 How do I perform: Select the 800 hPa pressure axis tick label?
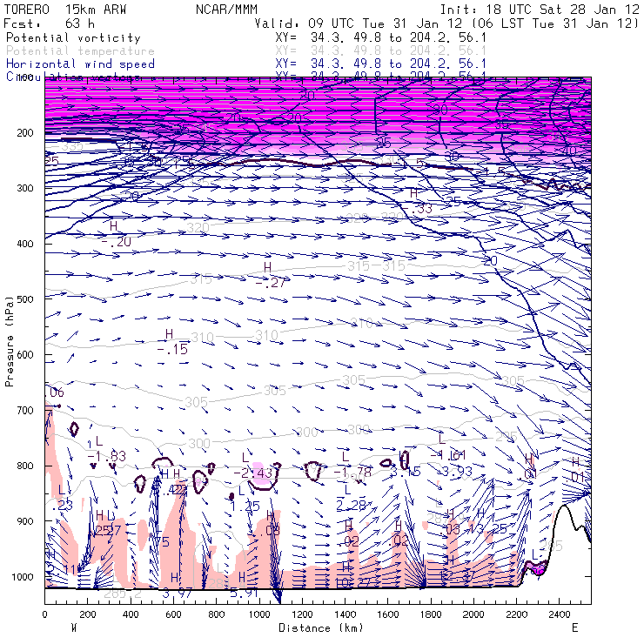click(x=24, y=466)
